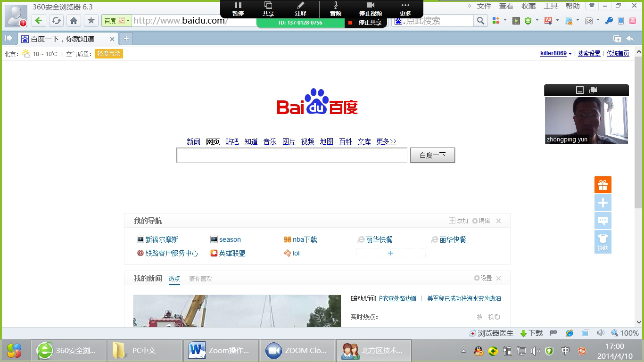
Task: Open the mobile phone toolbar icon
Action: [x=620, y=20]
